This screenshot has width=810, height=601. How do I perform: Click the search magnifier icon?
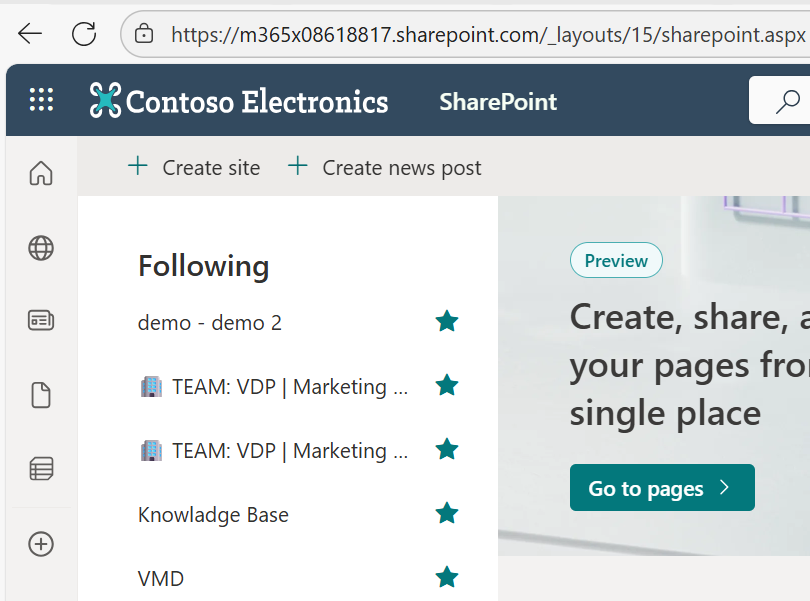coord(788,101)
